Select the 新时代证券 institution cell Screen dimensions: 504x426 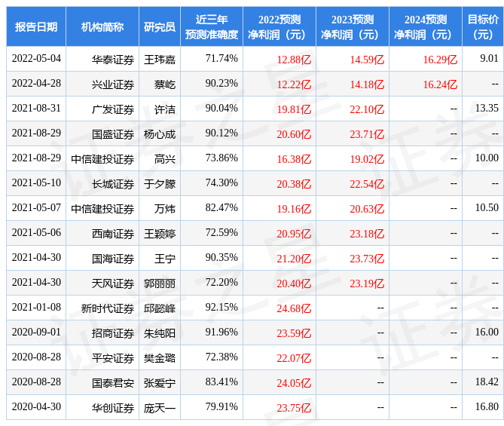pyautogui.click(x=108, y=308)
